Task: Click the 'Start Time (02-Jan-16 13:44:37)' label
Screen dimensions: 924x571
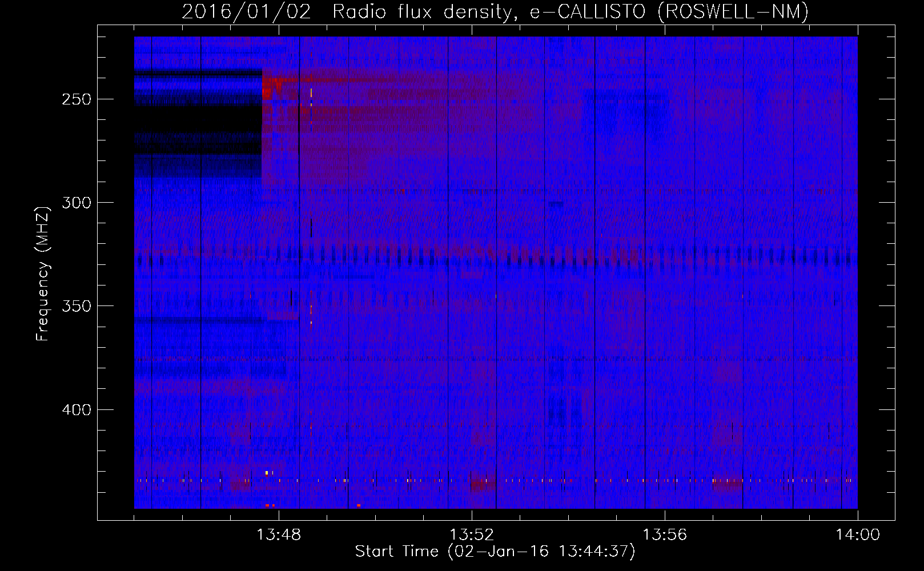Action: 495,552
